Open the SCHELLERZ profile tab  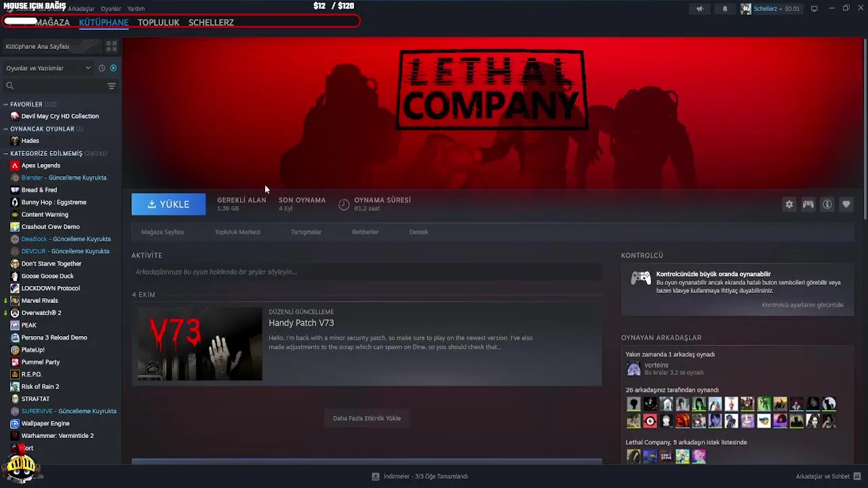pos(211,22)
